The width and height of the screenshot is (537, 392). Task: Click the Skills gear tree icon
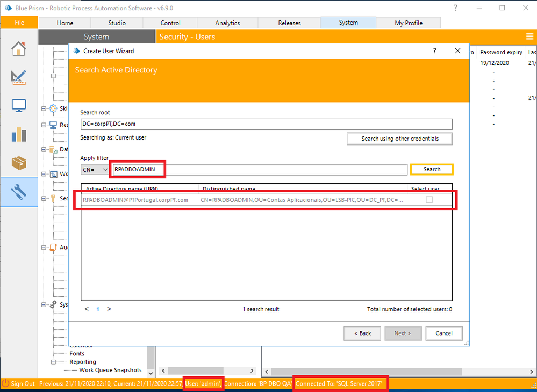coord(53,108)
